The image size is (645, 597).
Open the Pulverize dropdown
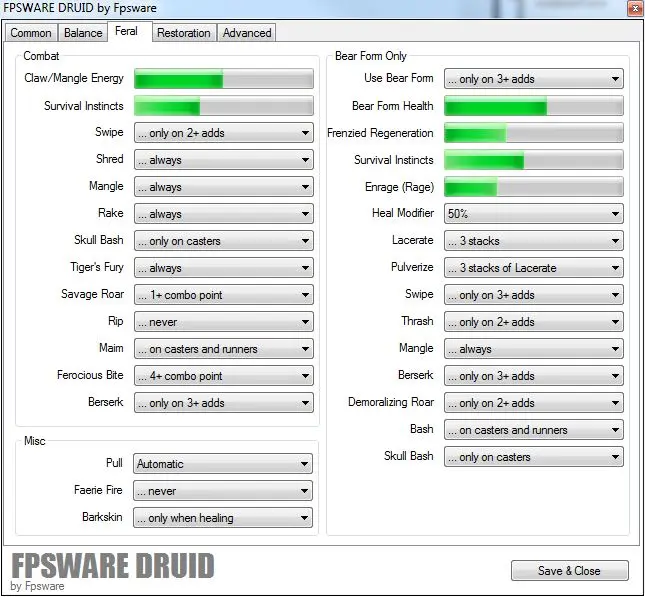click(534, 268)
